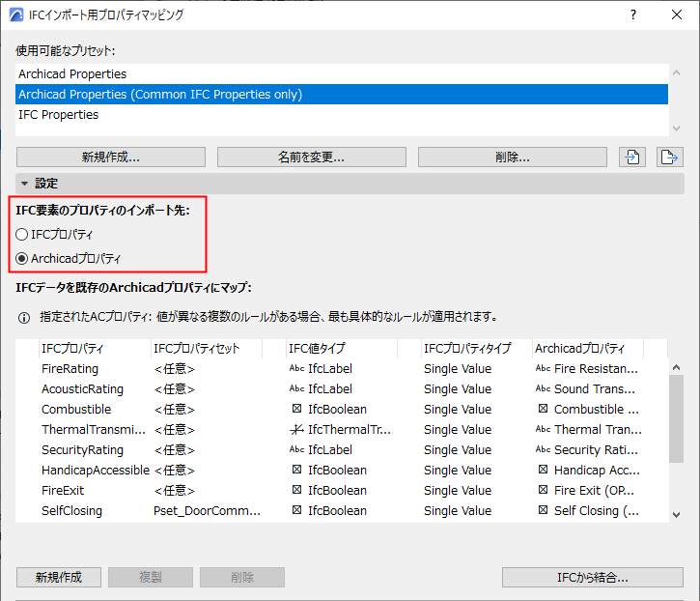Viewport: 700px width, 601px height.
Task: Click IfcBoolean cell in FireExit row
Action: click(337, 490)
